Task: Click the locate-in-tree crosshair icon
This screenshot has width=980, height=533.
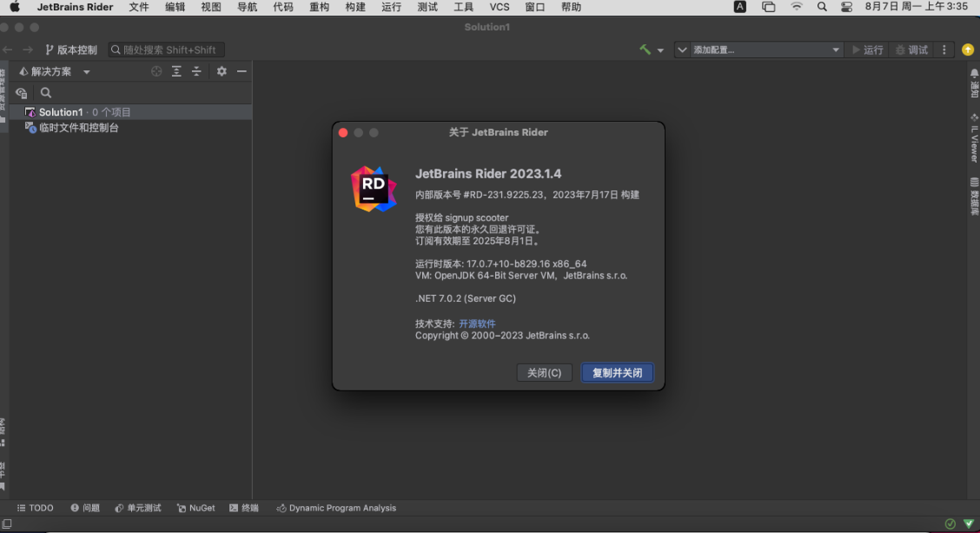Action: click(156, 71)
